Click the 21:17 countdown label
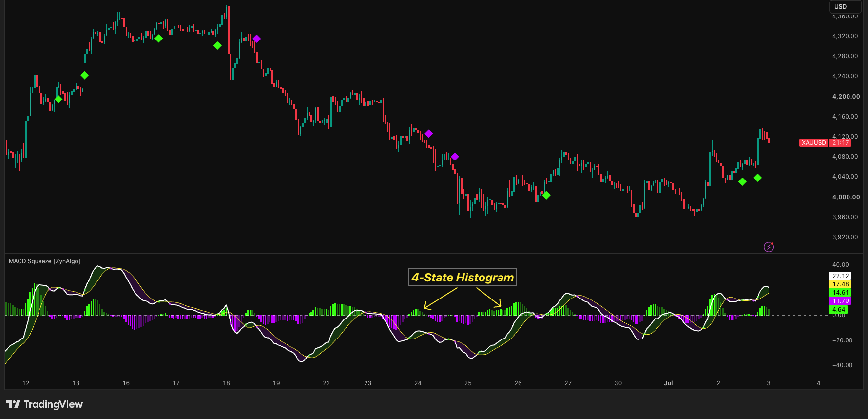Image resolution: width=868 pixels, height=419 pixels. click(x=841, y=143)
